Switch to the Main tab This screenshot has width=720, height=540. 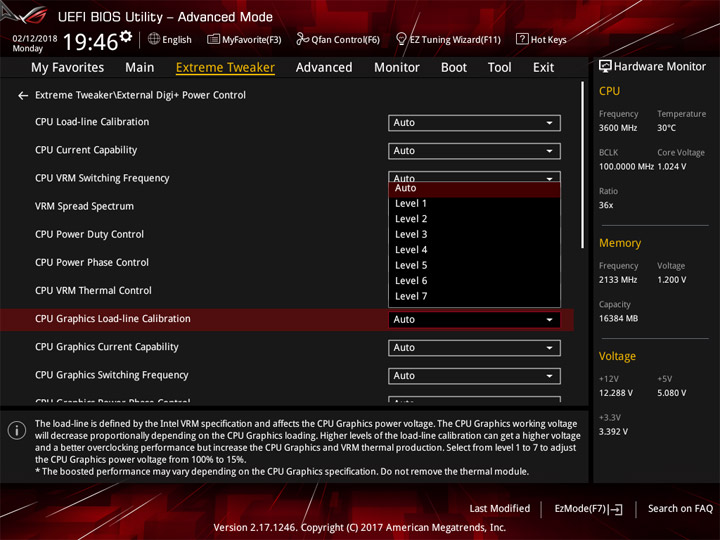point(140,68)
